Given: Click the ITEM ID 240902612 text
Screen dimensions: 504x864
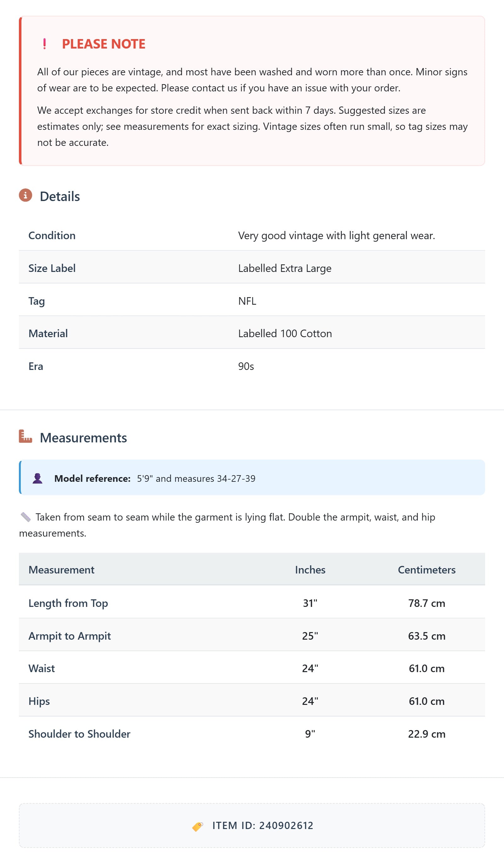Looking at the screenshot, I should 263,825.
